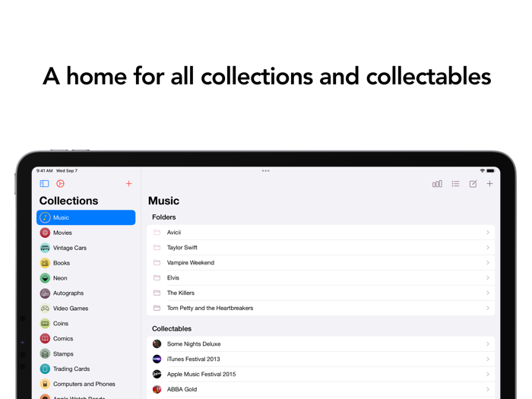The height and width of the screenshot is (399, 532).
Task: Open the Trading Cards collection
Action: [x=86, y=369]
